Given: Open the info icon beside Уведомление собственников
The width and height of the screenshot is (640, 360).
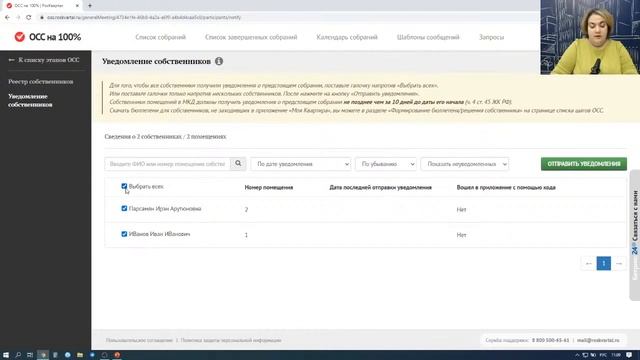Looking at the screenshot, I should [219, 61].
